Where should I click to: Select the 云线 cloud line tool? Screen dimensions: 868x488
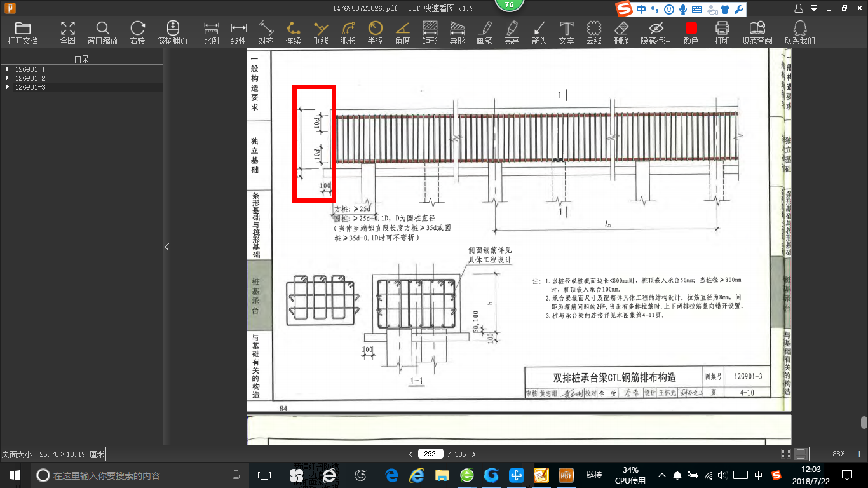point(593,33)
